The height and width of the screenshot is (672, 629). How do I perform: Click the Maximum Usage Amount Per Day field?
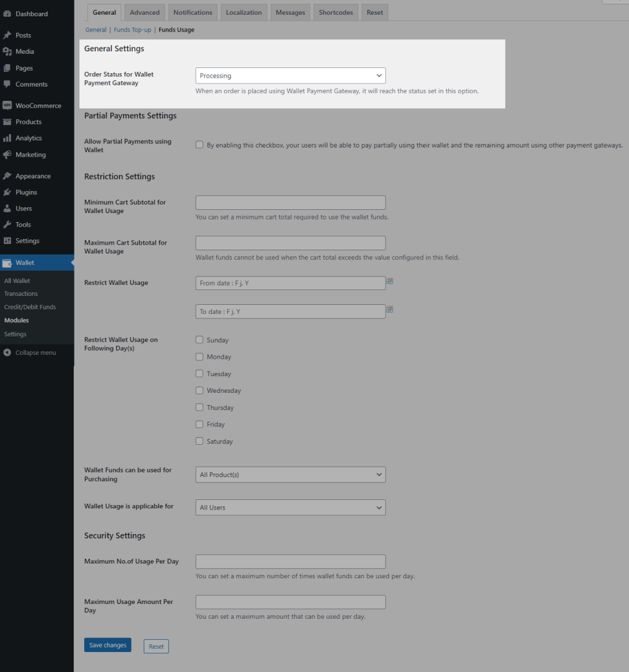291,602
